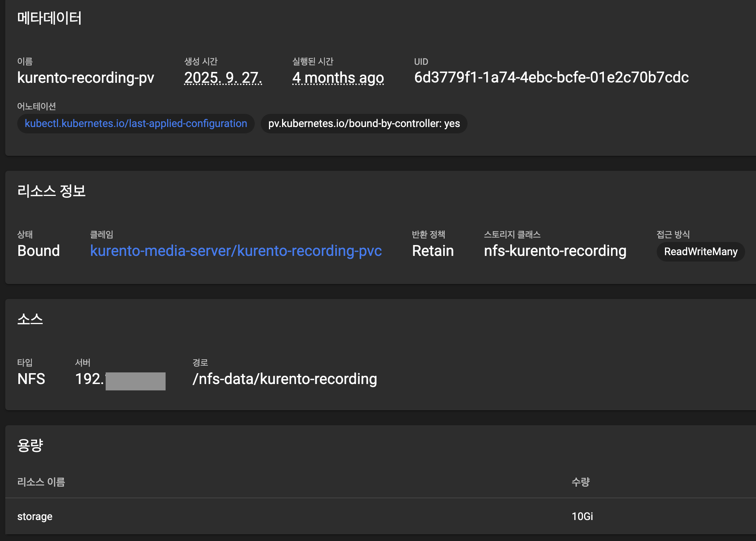Click the storage row in capacity table
Viewport: 756px width, 541px height.
pyautogui.click(x=35, y=516)
